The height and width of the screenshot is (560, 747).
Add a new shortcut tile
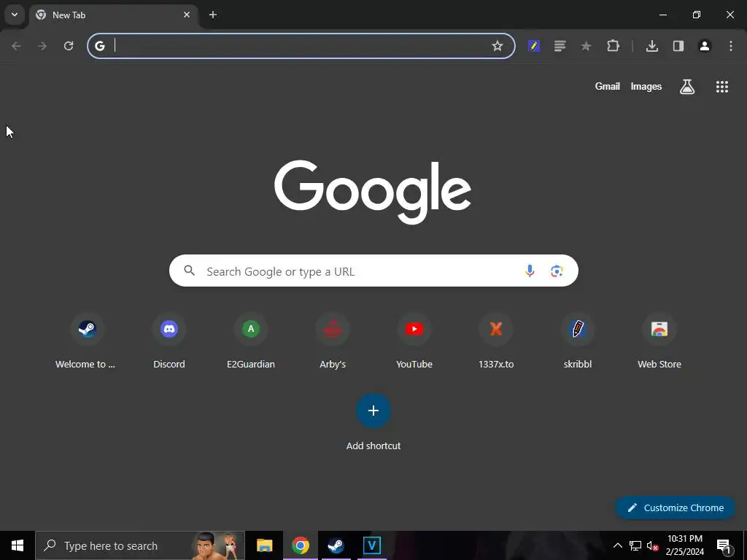pyautogui.click(x=373, y=421)
